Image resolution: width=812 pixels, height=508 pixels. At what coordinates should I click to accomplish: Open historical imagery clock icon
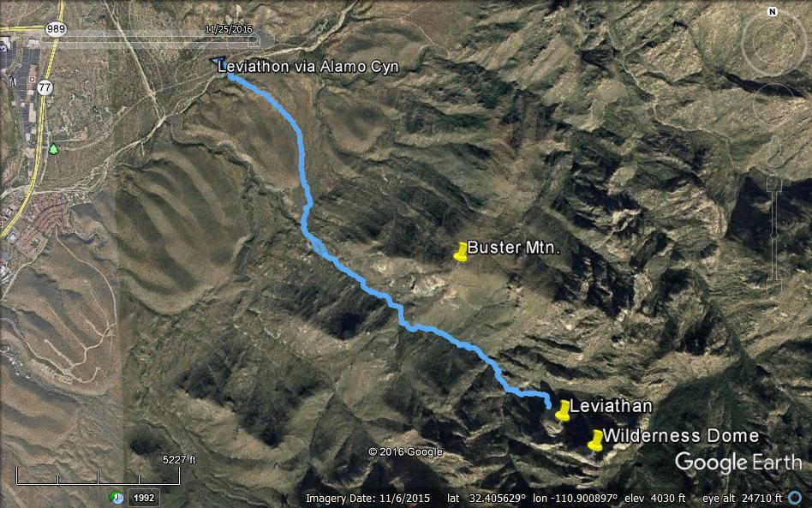(116, 498)
